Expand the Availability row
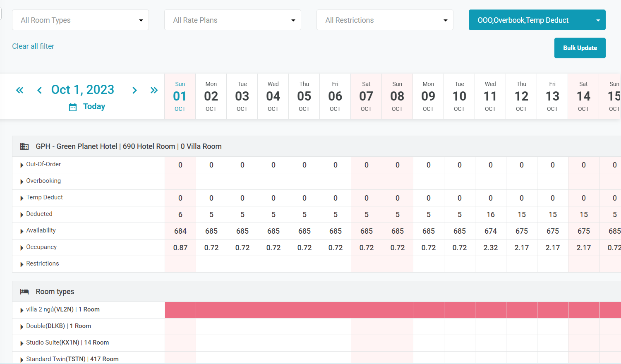Viewport: 621px width, 364px height. 22,231
